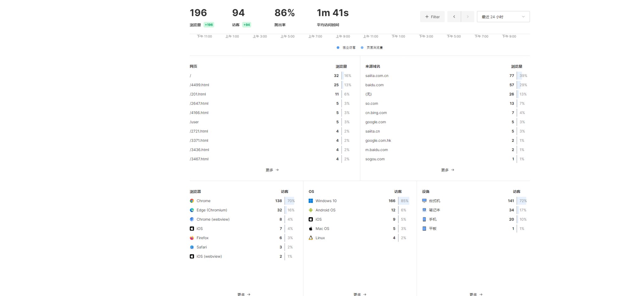Go to the previous time period
This screenshot has width=644, height=296.
coord(454,17)
